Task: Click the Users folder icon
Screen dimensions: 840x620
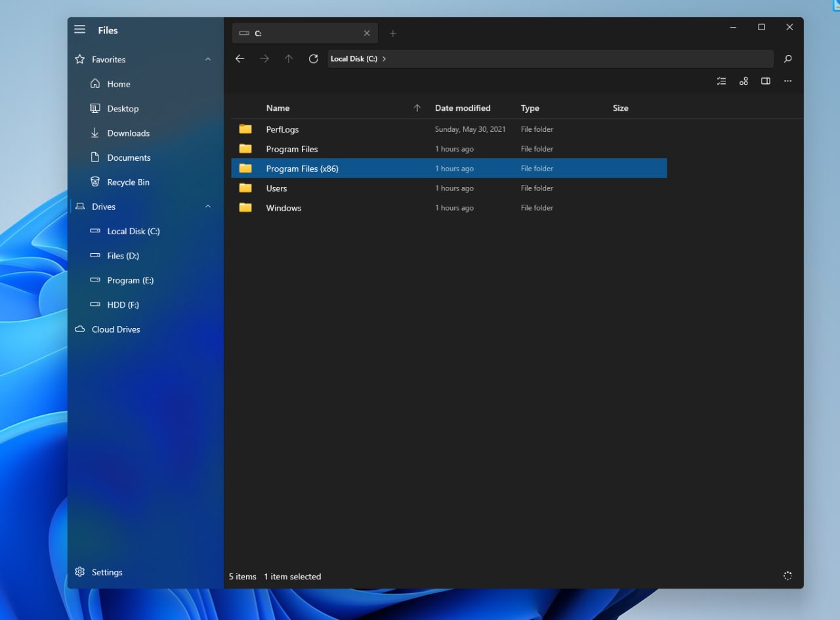Action: pos(245,188)
